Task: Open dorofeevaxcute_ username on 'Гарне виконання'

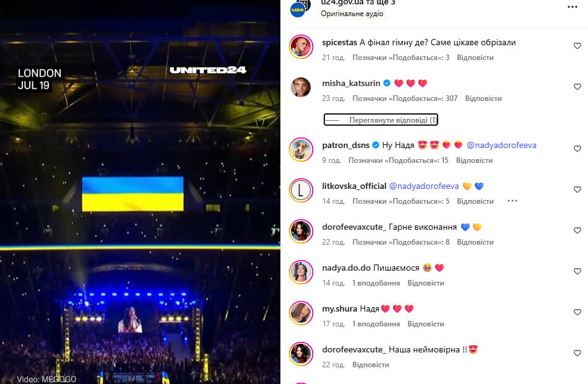Action: (354, 227)
